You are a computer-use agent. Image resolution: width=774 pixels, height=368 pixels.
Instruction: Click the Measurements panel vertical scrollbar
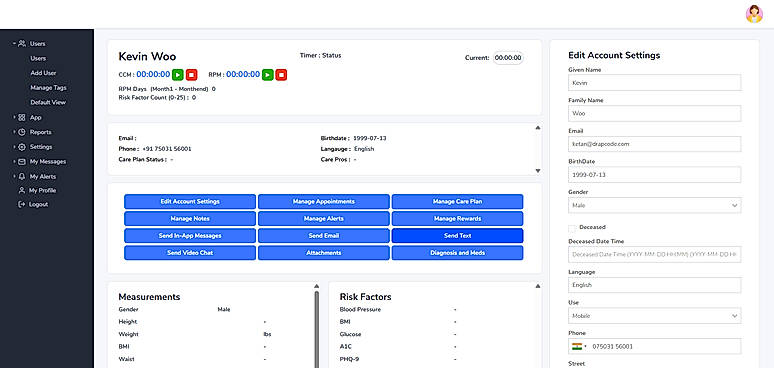(x=316, y=329)
